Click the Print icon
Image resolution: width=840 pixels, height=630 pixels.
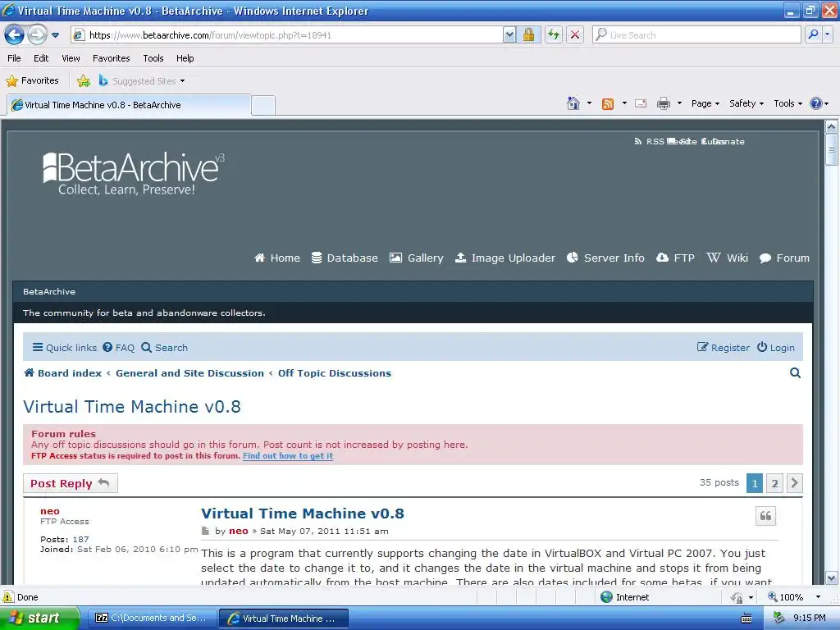663,103
